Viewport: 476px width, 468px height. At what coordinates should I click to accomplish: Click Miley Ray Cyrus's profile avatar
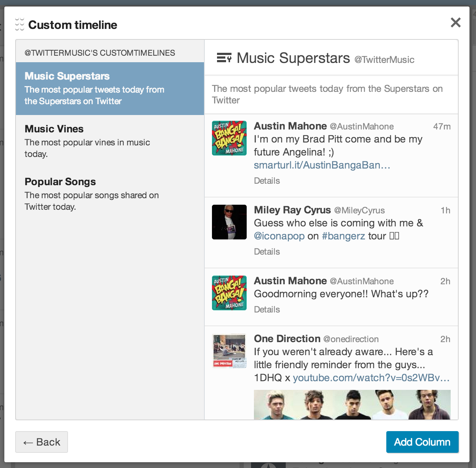(x=229, y=222)
